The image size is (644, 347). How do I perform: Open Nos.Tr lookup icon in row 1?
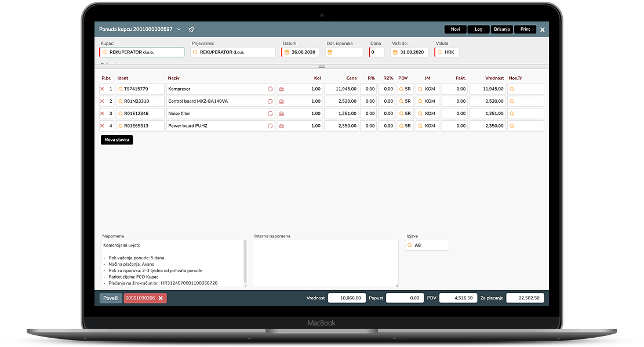(512, 89)
